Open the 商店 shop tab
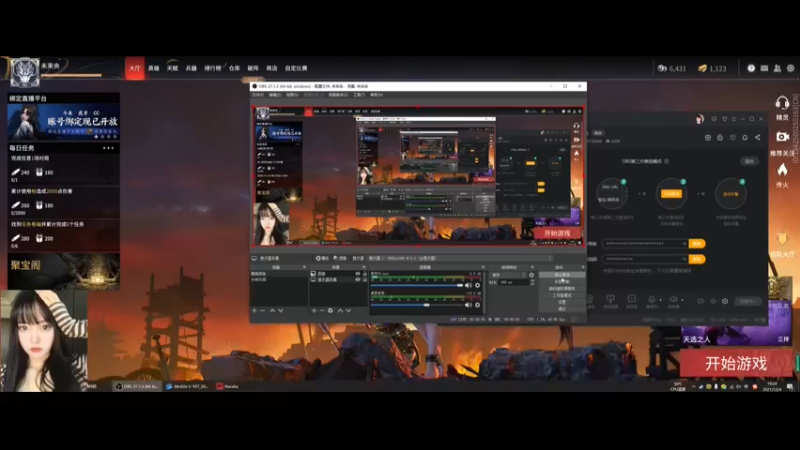This screenshot has height=450, width=800. pos(271,68)
